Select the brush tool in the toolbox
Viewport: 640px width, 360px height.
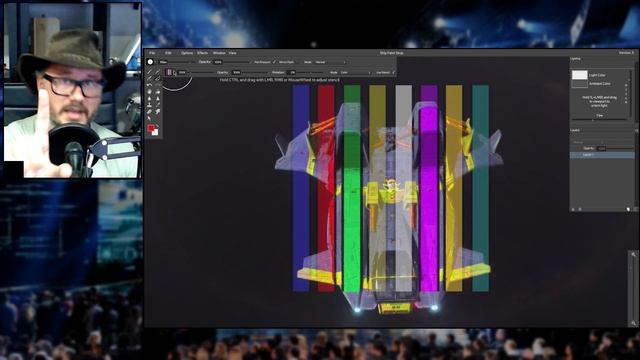coord(149,71)
